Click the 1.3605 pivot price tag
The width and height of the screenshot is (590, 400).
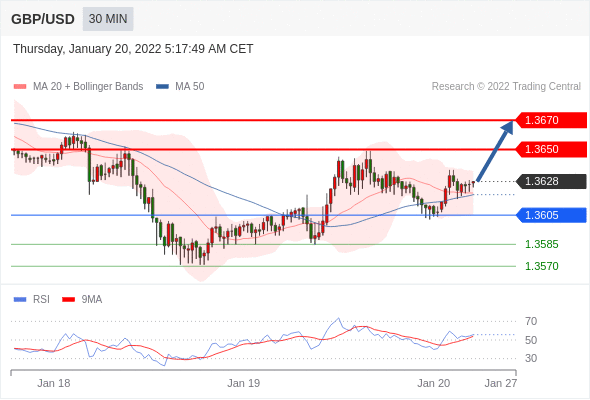[551, 215]
